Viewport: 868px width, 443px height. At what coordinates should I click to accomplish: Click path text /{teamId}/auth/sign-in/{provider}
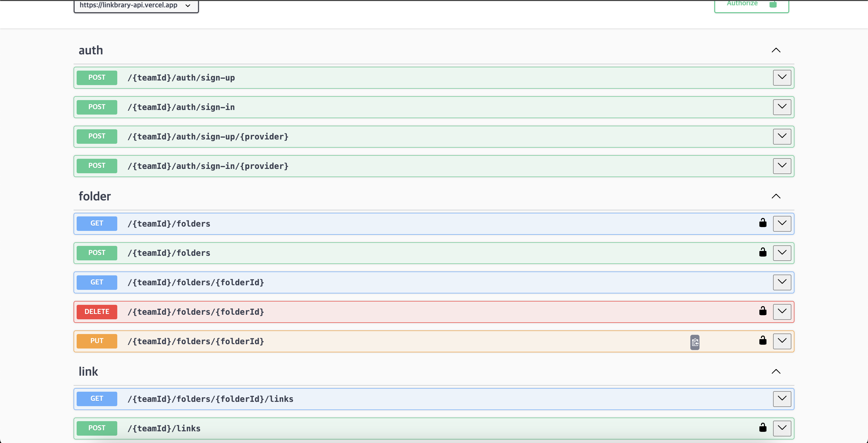[x=208, y=166]
